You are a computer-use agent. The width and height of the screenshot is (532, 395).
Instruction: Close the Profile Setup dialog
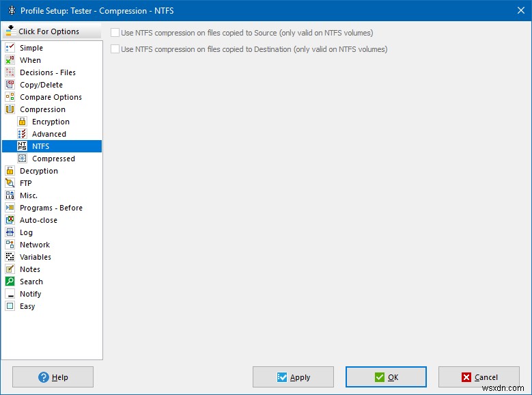pyautogui.click(x=521, y=10)
